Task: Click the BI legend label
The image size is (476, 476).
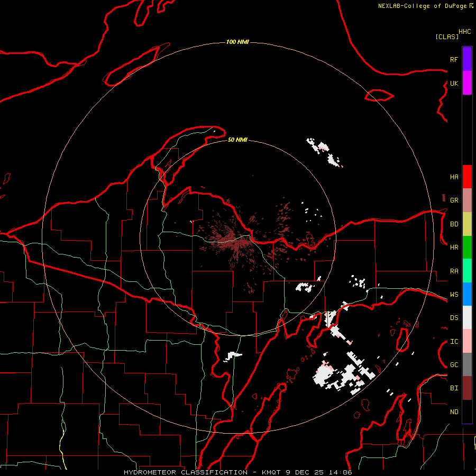Action: [454, 388]
